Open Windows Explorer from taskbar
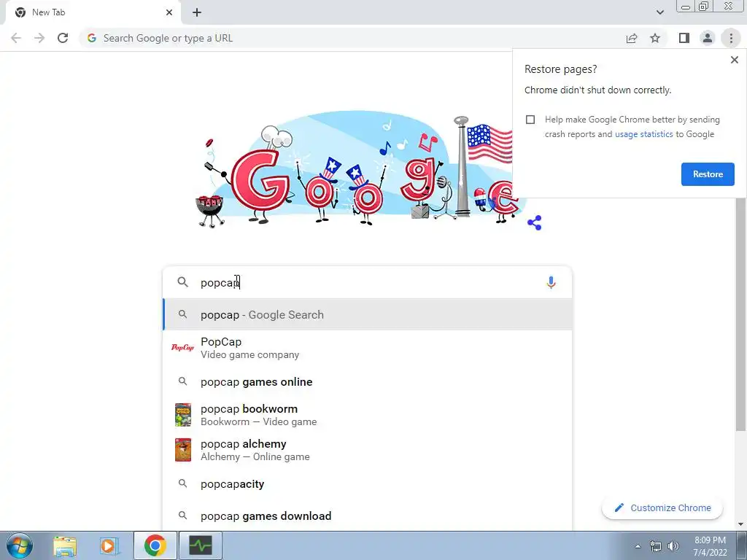747x560 pixels. [65, 545]
